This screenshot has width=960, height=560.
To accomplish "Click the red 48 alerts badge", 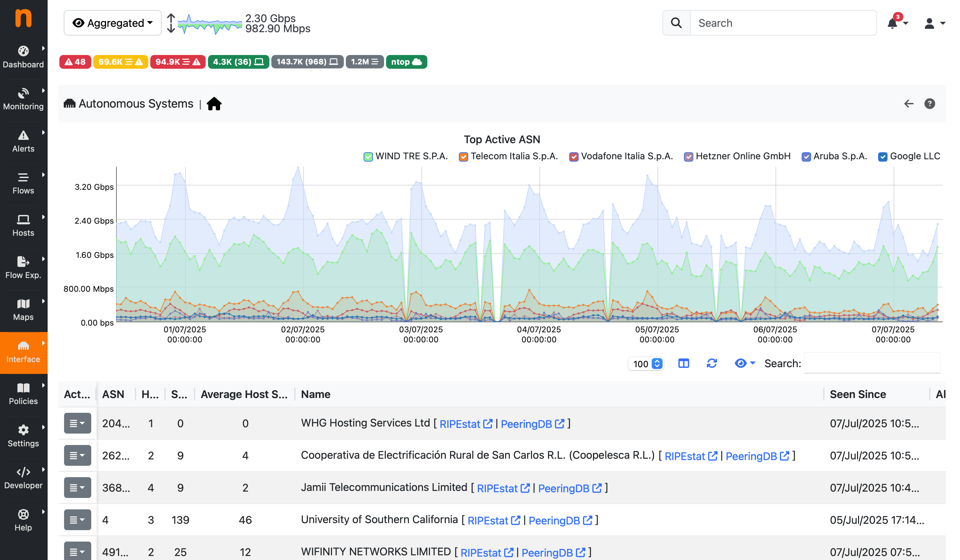I will click(x=75, y=62).
